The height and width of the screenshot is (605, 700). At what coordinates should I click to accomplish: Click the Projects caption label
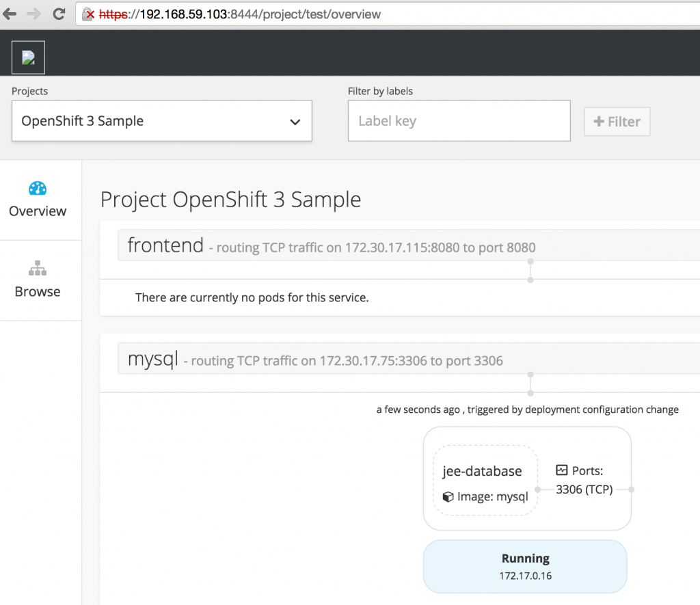point(29,91)
